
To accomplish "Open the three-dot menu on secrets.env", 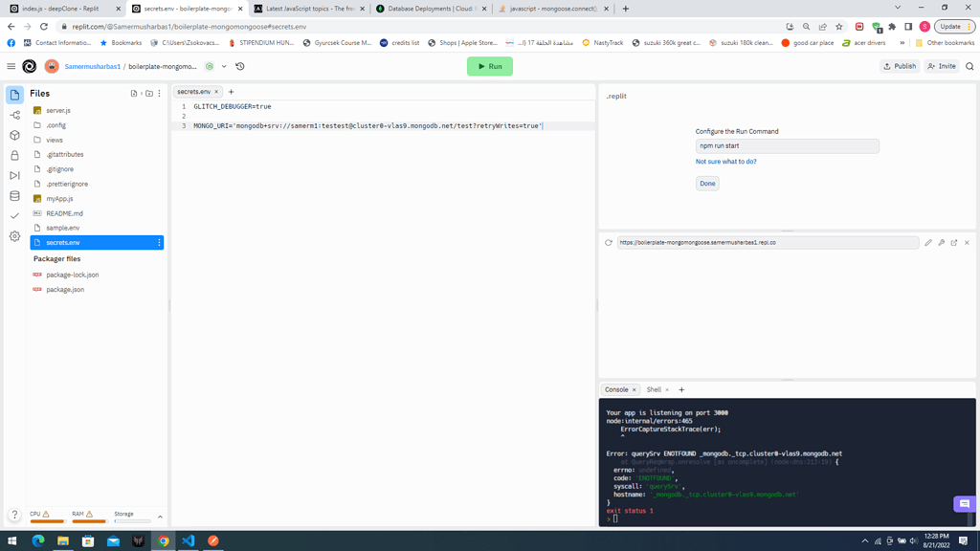I will tap(160, 242).
